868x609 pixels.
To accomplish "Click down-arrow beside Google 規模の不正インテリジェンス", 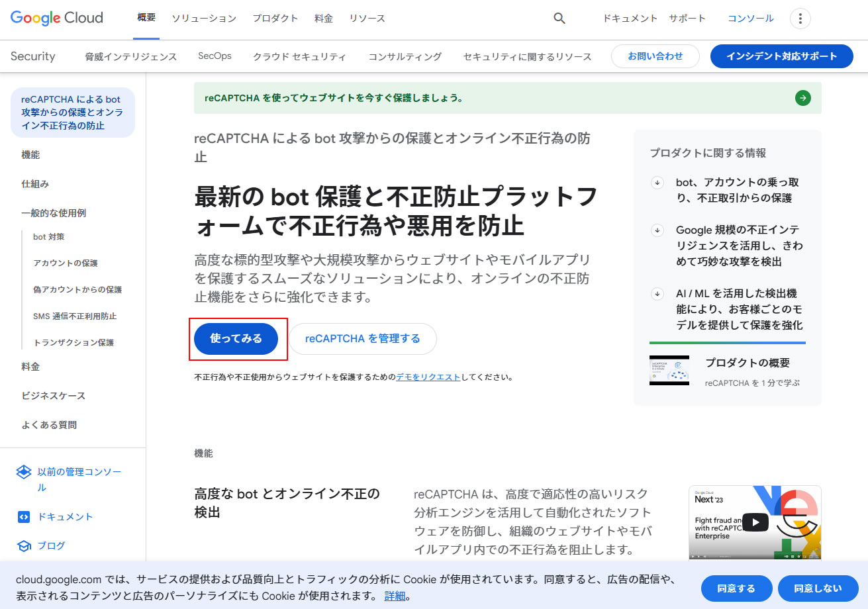I will click(x=657, y=230).
